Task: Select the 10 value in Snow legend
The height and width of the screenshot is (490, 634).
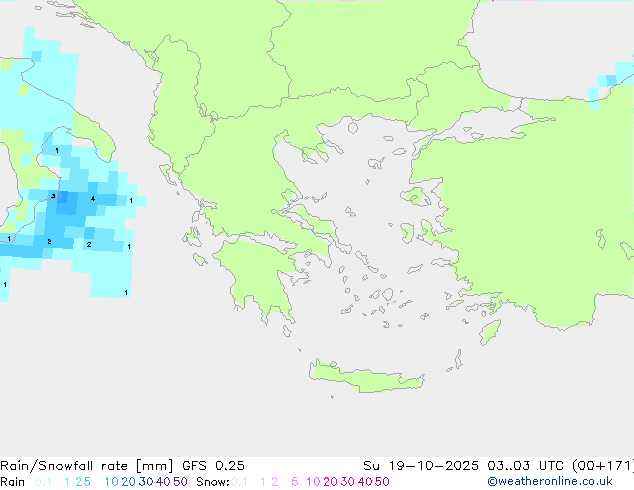Action: tap(313, 482)
